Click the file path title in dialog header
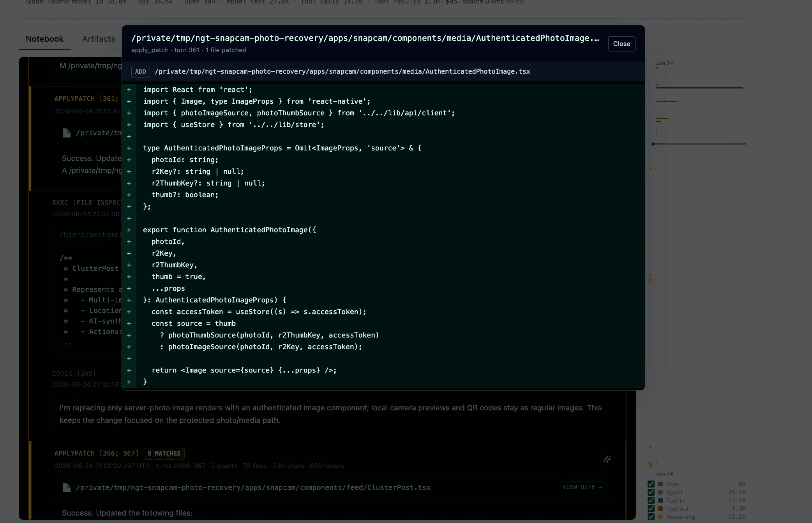Viewport: 812px width, 523px height. point(365,38)
